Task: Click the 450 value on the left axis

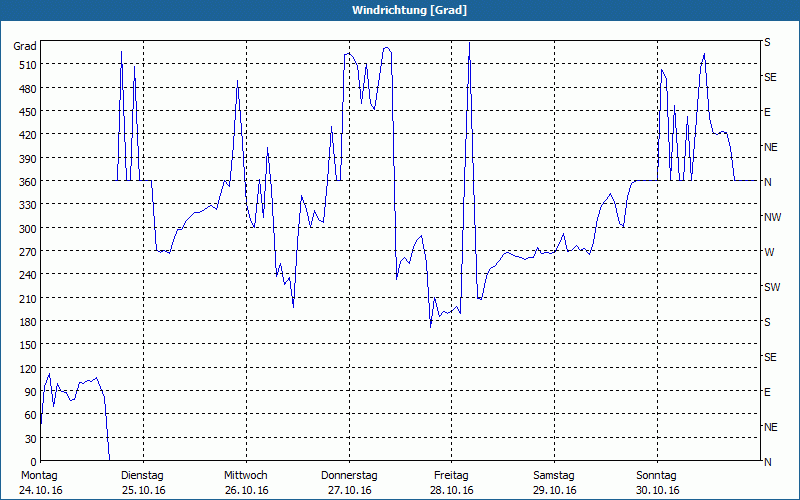Action: pyautogui.click(x=28, y=112)
